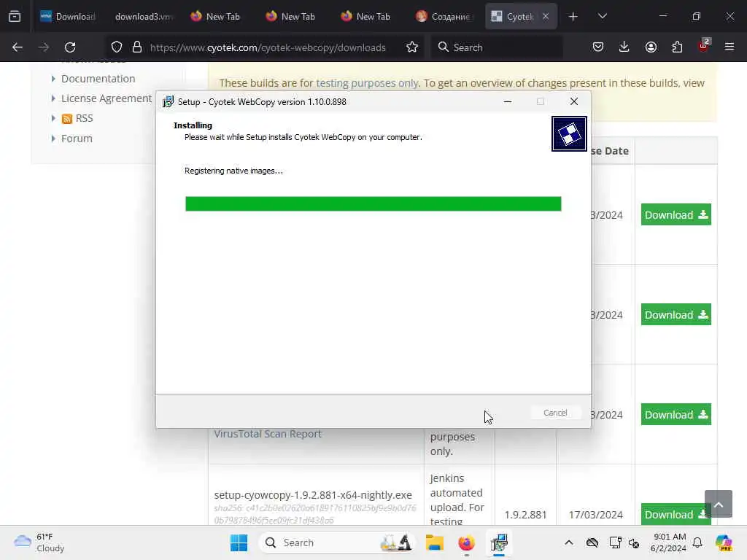Open File Explorer from the taskbar
Viewport: 747px width, 560px height.
click(435, 542)
